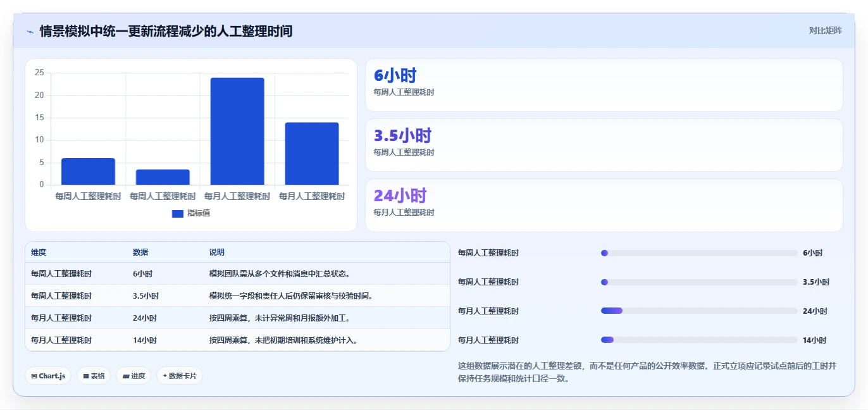Toggle the 指标值 legend item in the chart
The image size is (868, 410).
pyautogui.click(x=191, y=213)
